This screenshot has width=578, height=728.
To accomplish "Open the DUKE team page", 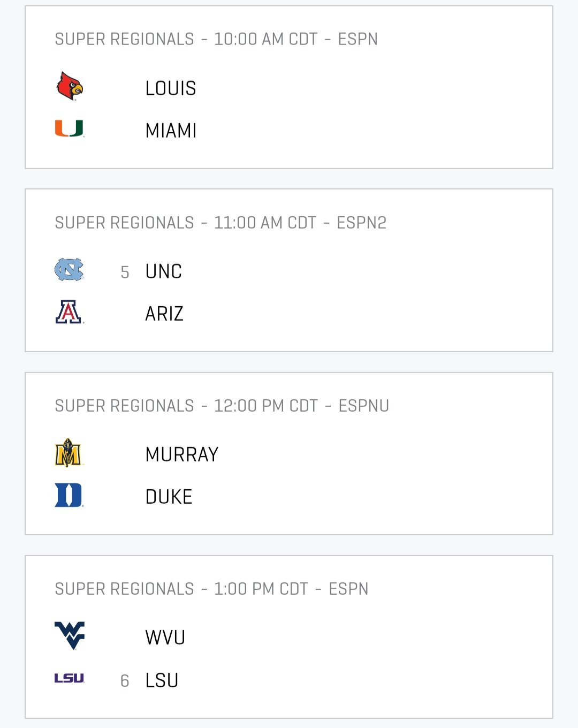I will (169, 497).
